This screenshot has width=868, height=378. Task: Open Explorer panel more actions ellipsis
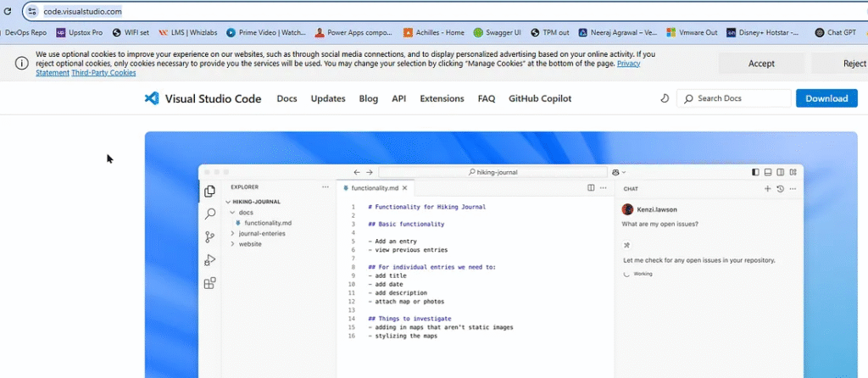(325, 187)
